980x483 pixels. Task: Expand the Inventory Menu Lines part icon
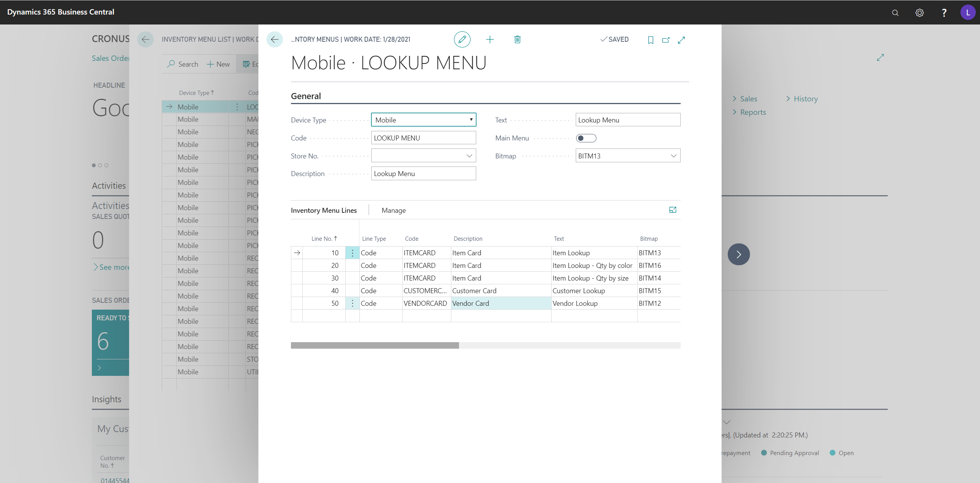click(x=673, y=210)
